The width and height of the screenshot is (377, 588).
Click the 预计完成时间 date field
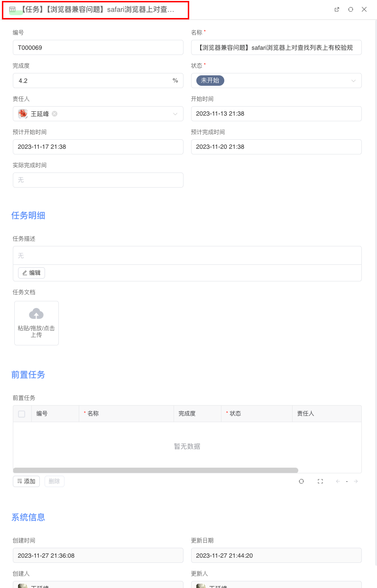coord(276,147)
